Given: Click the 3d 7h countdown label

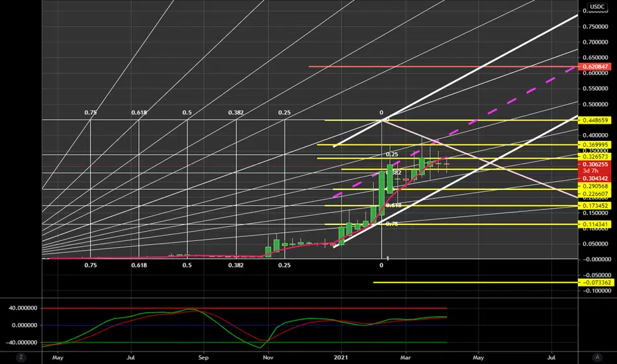Looking at the screenshot, I should [x=591, y=171].
